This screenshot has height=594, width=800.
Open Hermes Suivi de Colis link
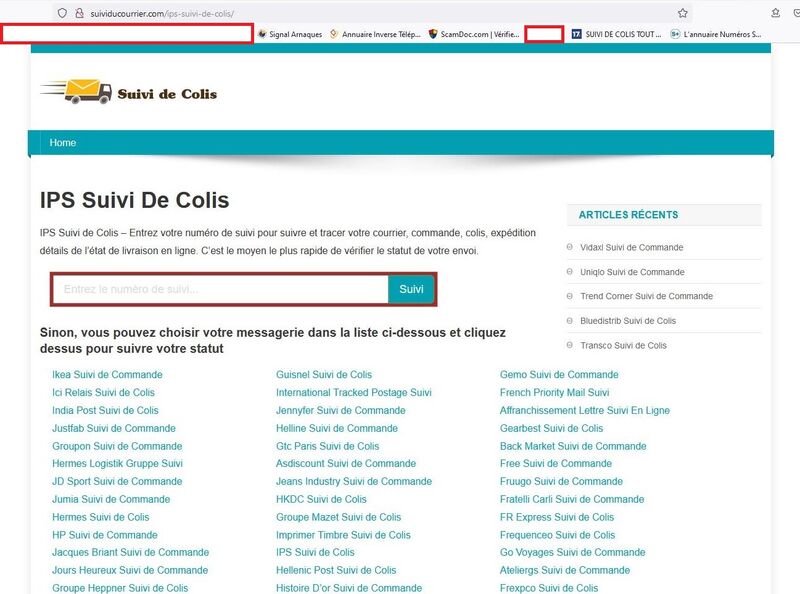[101, 517]
